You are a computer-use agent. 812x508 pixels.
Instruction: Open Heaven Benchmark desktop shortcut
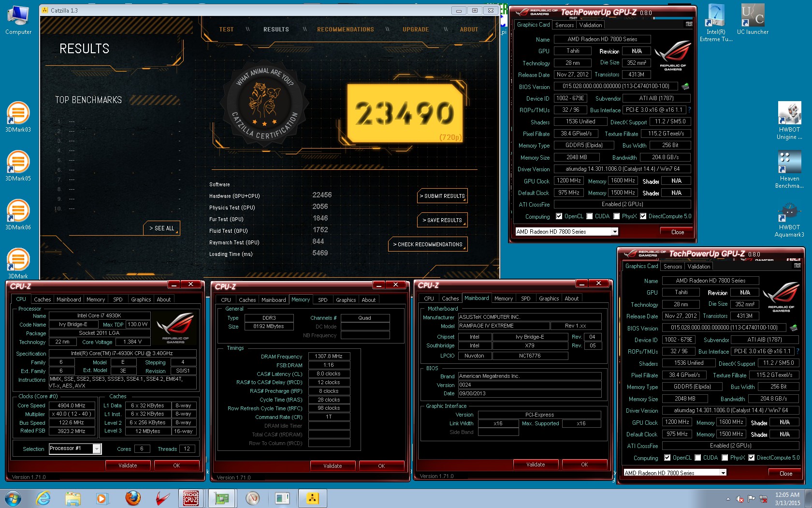point(789,169)
